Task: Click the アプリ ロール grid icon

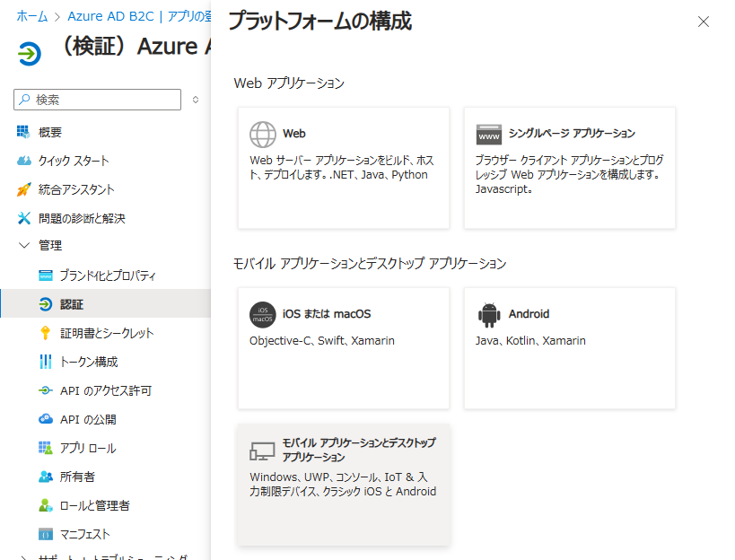Action: 46,448
